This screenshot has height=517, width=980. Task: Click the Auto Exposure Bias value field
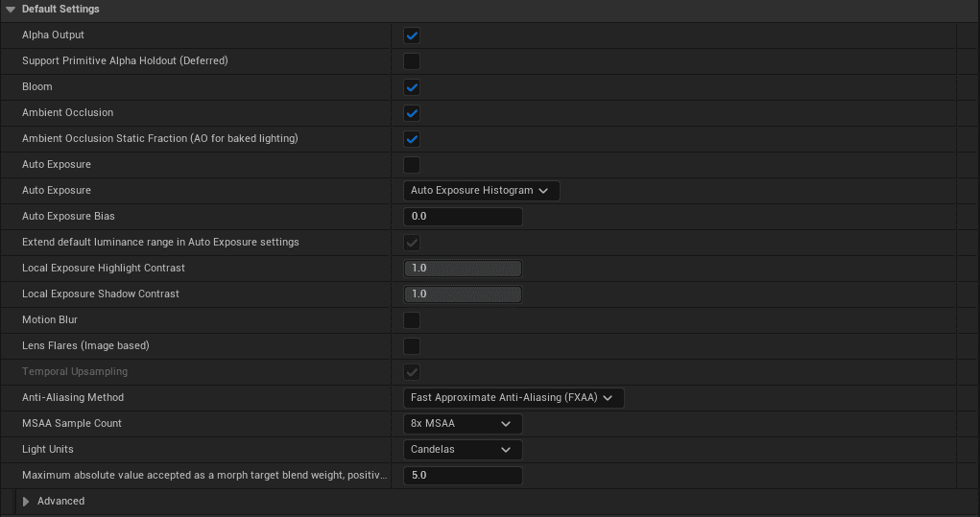point(463,217)
